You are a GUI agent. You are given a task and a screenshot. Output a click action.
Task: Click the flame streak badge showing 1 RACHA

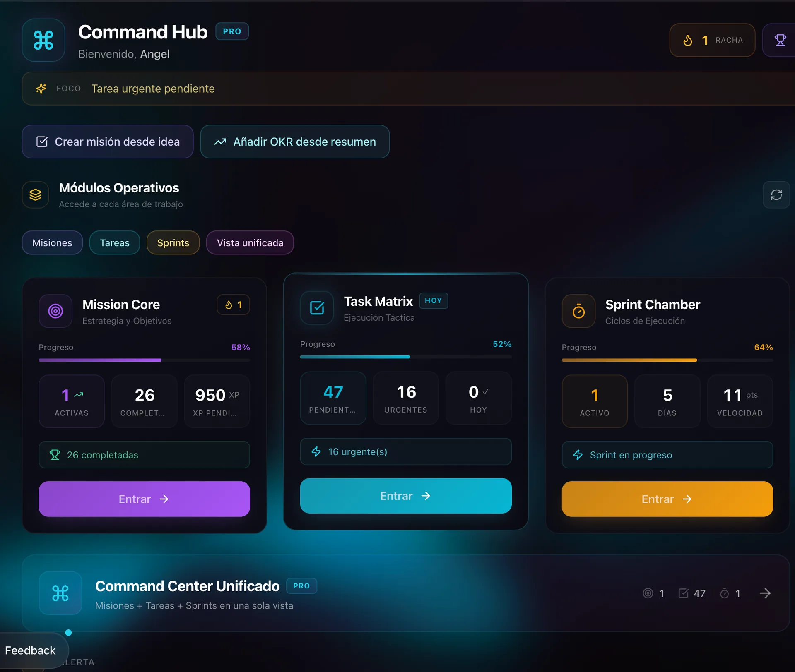712,40
